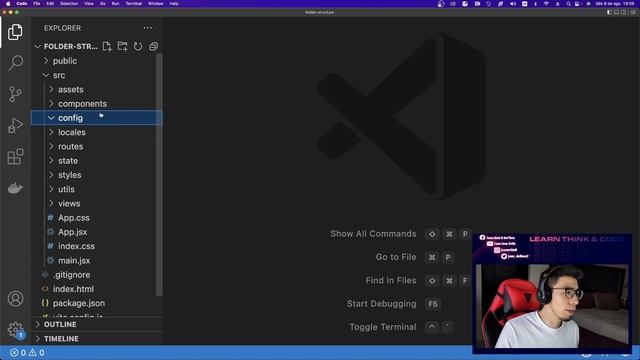This screenshot has width=640, height=360.
Task: Click the New File icon in explorer
Action: pos(107,46)
